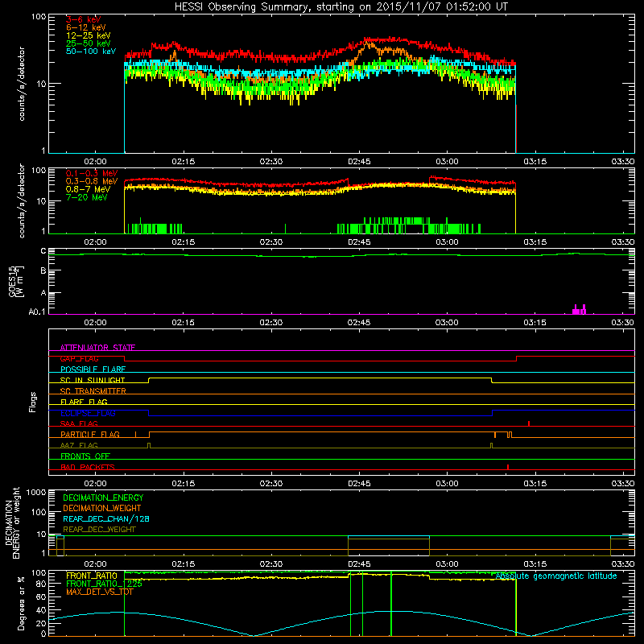Screen dimensions: 644x644
Task: Click the DECIMATION_WEIGHT legend label
Action: click(x=102, y=509)
